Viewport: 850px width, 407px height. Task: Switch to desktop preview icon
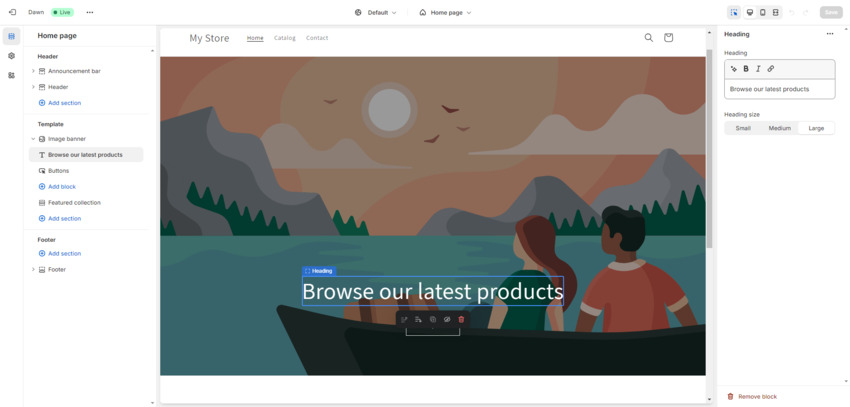750,12
